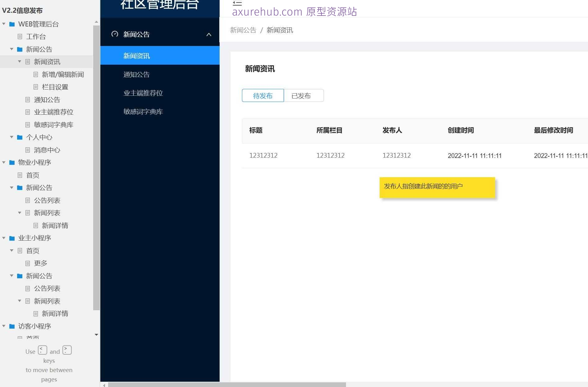Click the 业主小程序 folder icon
Image resolution: width=588 pixels, height=387 pixels.
click(12, 238)
